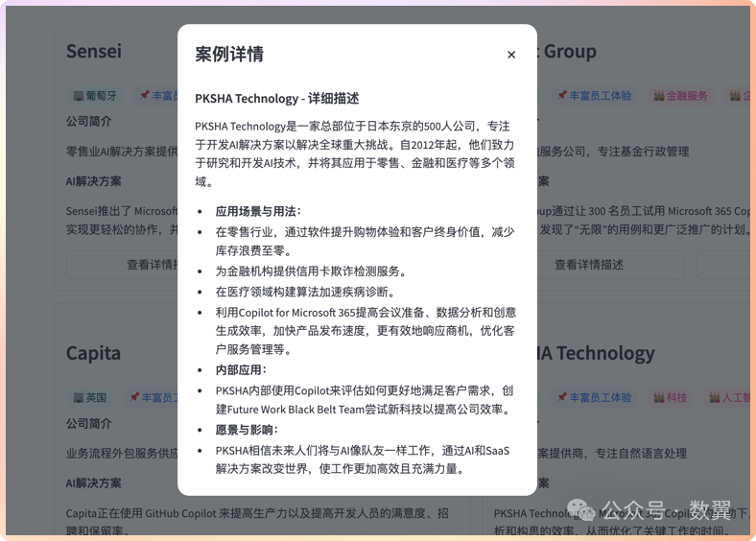Click 查看详情 button on Sensei card
Viewport: 756px width, 541px height.
123,265
